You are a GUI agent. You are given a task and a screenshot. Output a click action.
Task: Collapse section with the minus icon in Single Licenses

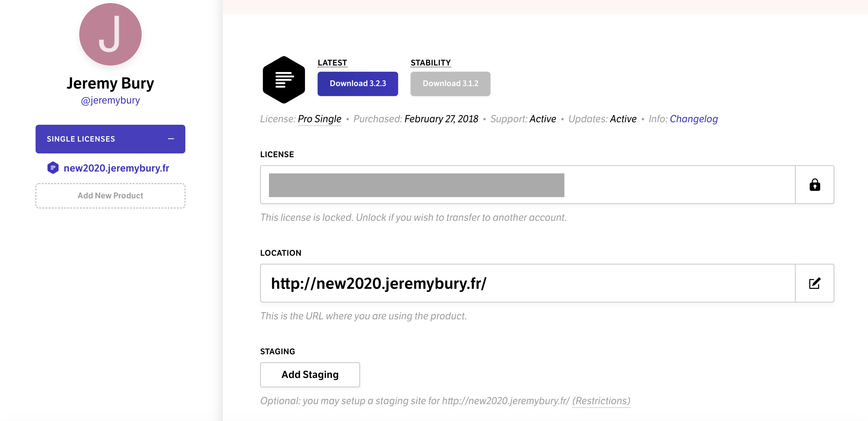click(x=171, y=139)
